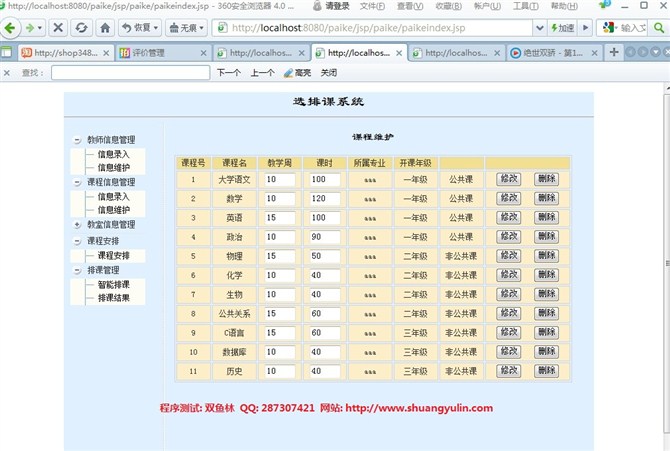Image resolution: width=670 pixels, height=451 pixels.
Task: Click the 加速 accelerate button
Action: [x=562, y=28]
